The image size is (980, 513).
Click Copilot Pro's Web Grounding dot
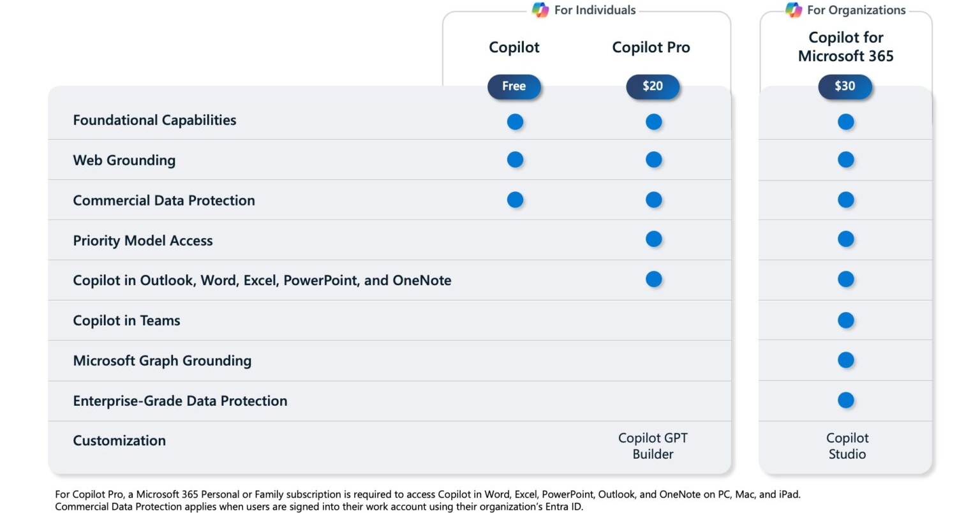(x=653, y=160)
